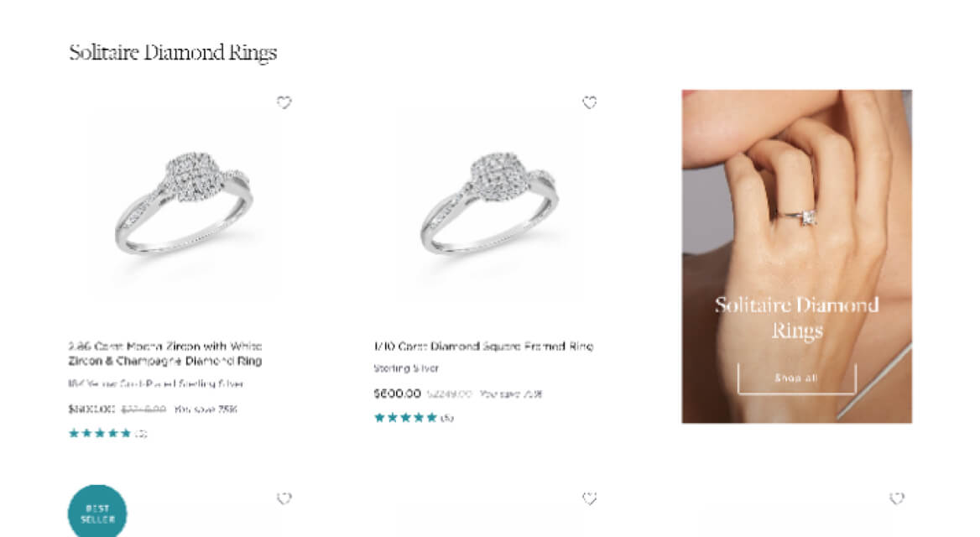View the first ring product image
This screenshot has height=537, width=980.
(185, 203)
